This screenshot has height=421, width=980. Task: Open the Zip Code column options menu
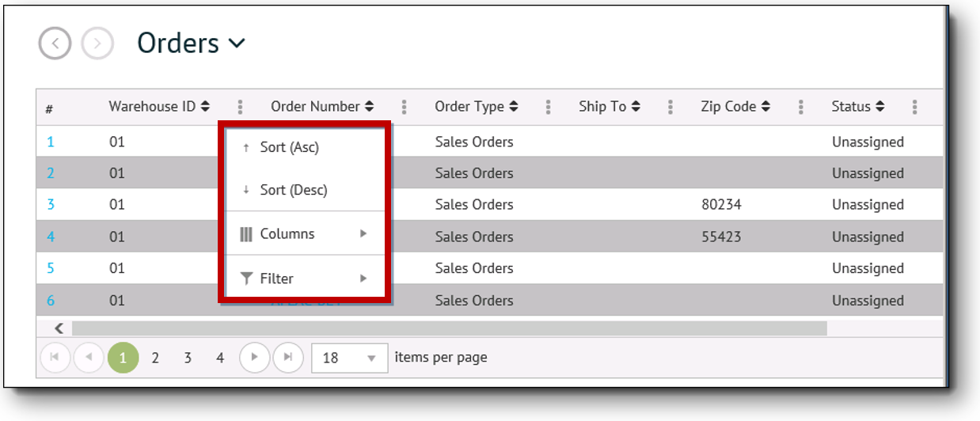(x=801, y=107)
